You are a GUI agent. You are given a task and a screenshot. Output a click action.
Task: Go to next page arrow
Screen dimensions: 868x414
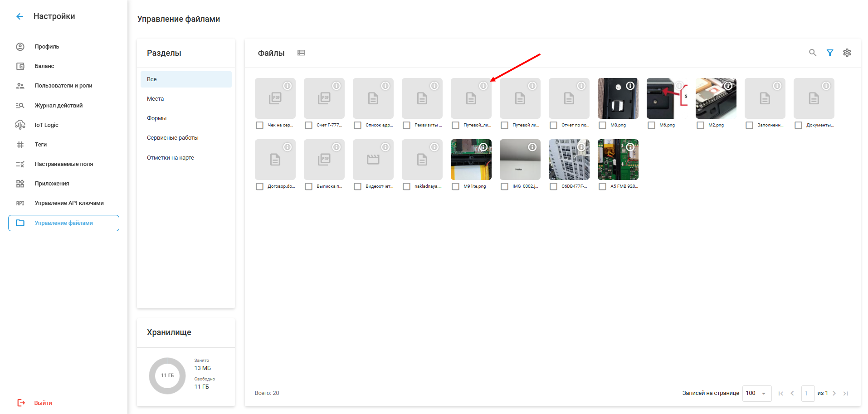[x=834, y=393]
